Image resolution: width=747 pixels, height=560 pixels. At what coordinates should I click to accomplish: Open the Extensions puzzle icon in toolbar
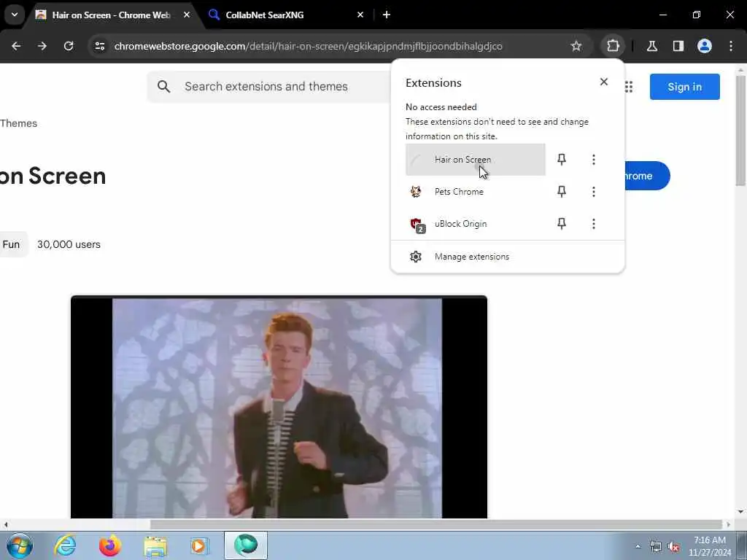[x=613, y=46]
